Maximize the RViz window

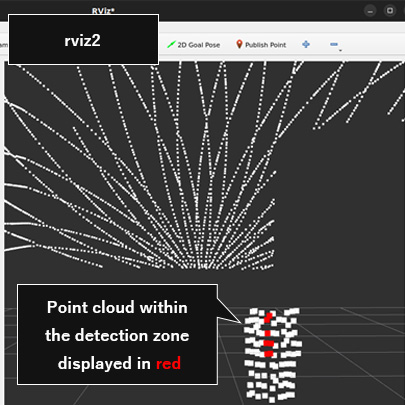pos(390,11)
